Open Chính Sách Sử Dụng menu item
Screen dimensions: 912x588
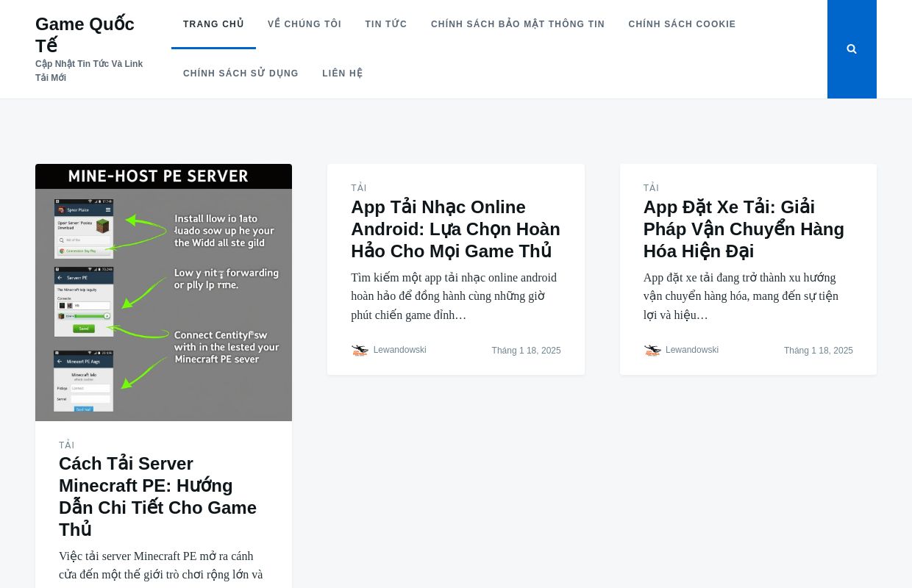click(241, 73)
